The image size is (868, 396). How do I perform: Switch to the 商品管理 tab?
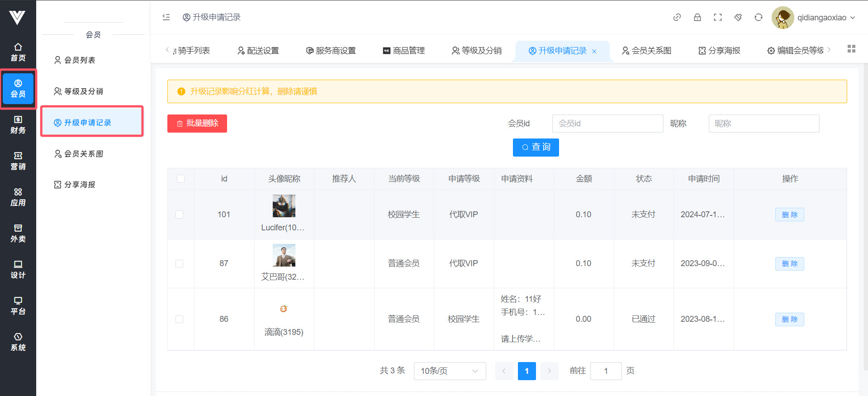404,51
